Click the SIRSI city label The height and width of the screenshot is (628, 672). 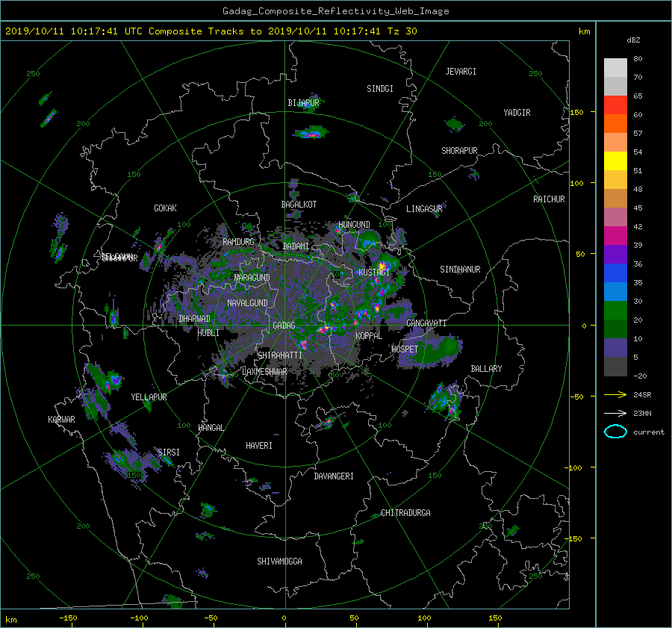(169, 453)
